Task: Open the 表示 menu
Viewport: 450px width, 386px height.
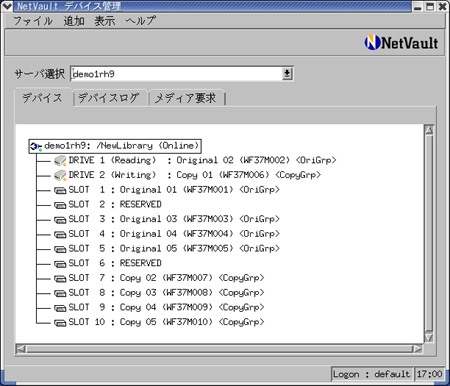Action: tap(104, 21)
